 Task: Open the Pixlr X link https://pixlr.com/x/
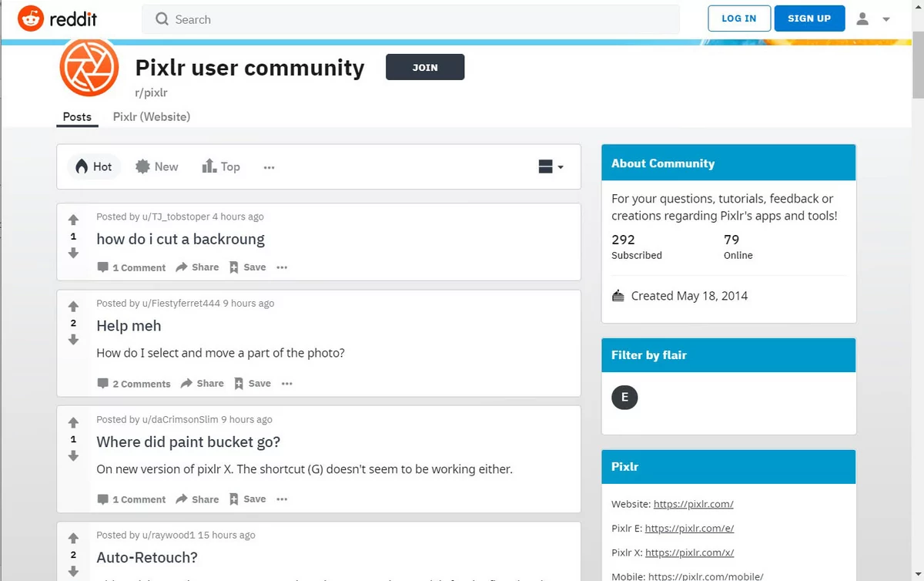[x=690, y=552]
